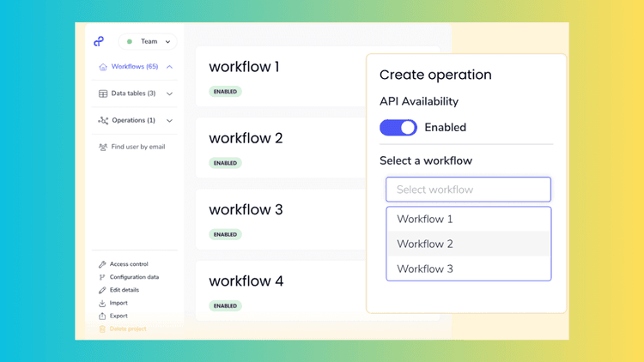The height and width of the screenshot is (362, 644).
Task: Choose Workflow 3 from dropdown list
Action: [469, 268]
